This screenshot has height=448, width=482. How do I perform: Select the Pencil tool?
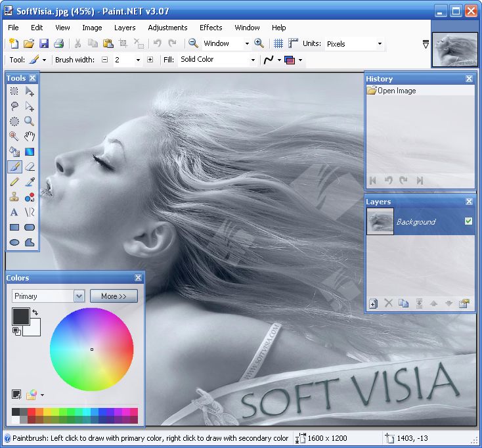[14, 182]
